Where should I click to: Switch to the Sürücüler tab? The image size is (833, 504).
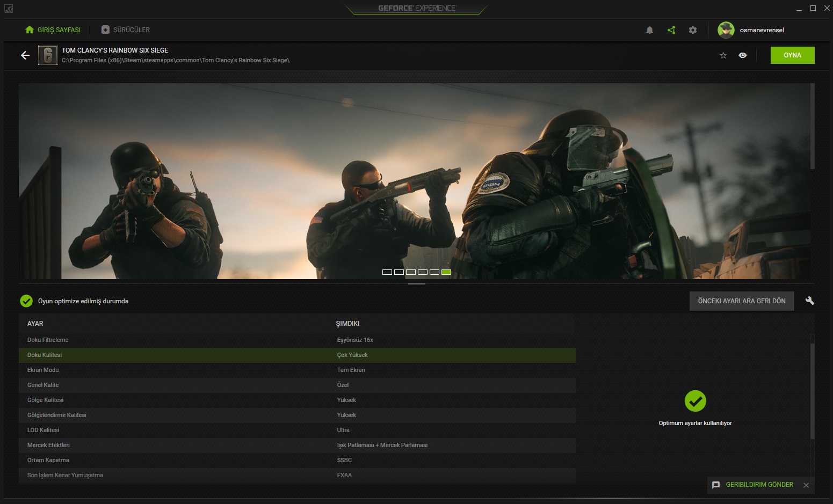[x=126, y=30]
